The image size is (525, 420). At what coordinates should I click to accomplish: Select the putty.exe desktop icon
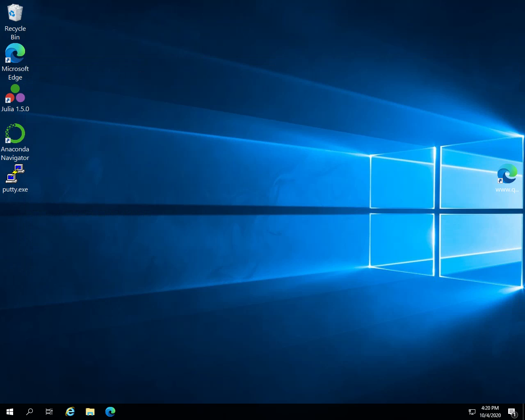click(15, 178)
